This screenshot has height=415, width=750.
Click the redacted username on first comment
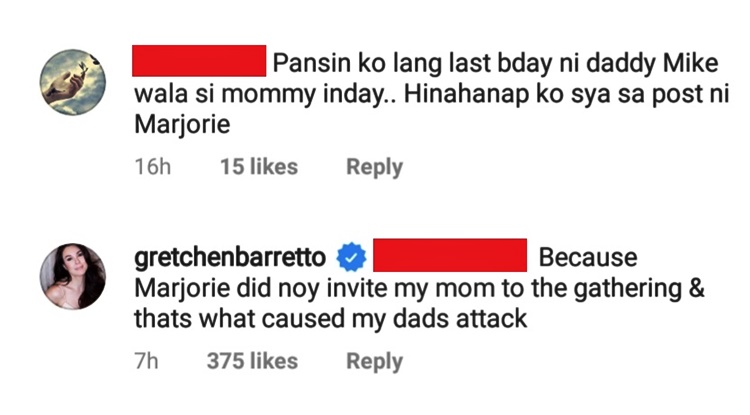pos(199,64)
